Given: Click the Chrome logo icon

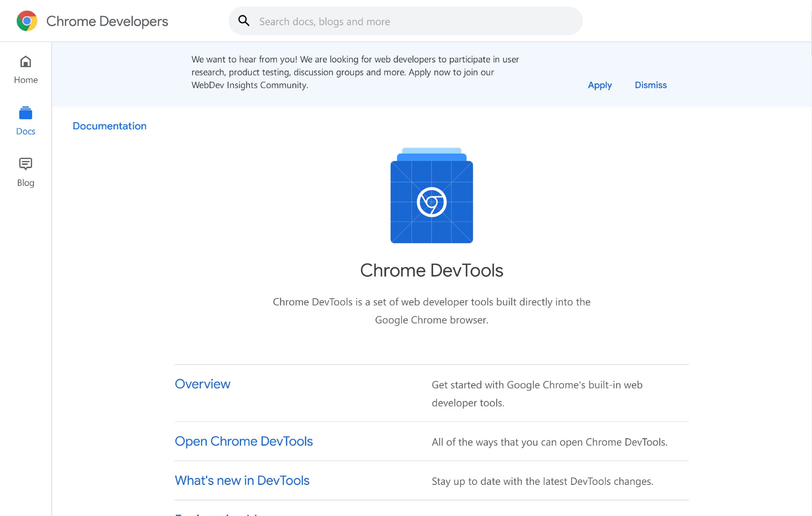Looking at the screenshot, I should [27, 21].
